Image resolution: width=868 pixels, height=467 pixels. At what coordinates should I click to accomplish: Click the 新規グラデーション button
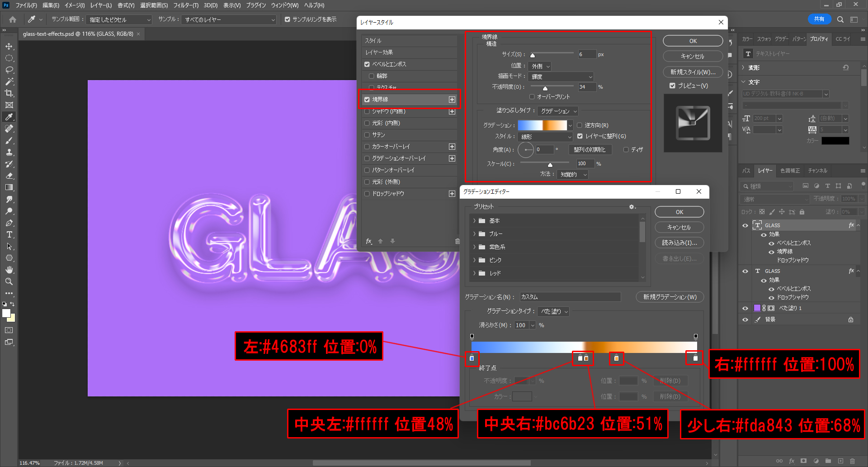(x=670, y=297)
